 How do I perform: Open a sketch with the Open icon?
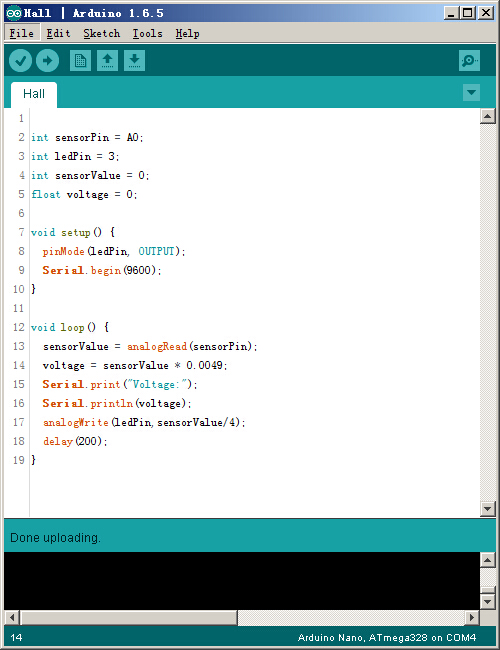tap(107, 61)
